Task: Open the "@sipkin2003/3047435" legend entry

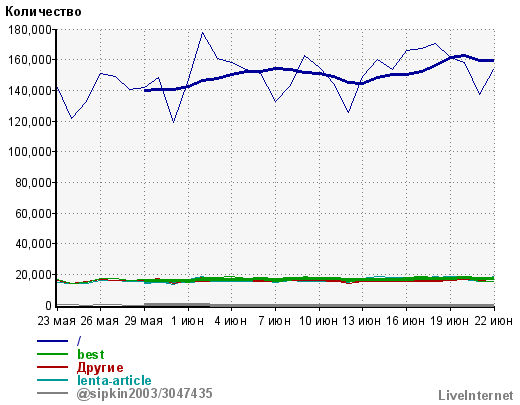Action: 144,394
